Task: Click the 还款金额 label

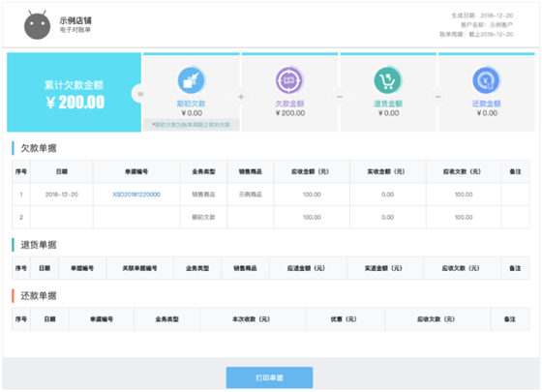Action: (486, 104)
